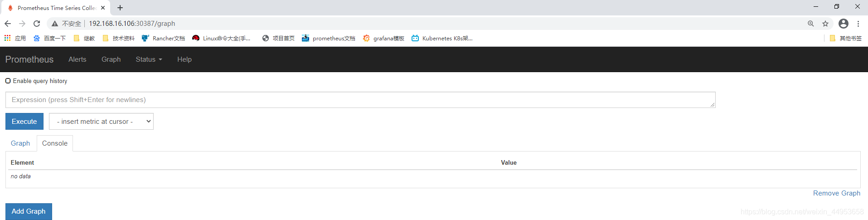
Task: Open the zoom magnifier icon in address bar
Action: pos(811,24)
